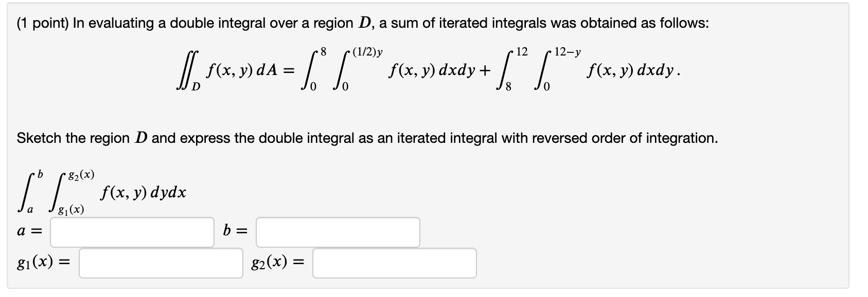Place cursor in the a value box
The image size is (868, 297).
133,232
